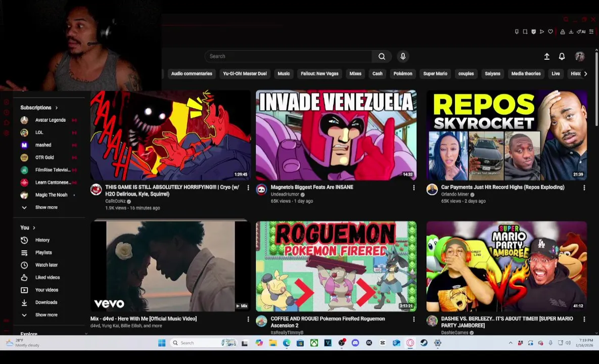Select the Super Mario filter chip
599x364 pixels.
pos(435,74)
